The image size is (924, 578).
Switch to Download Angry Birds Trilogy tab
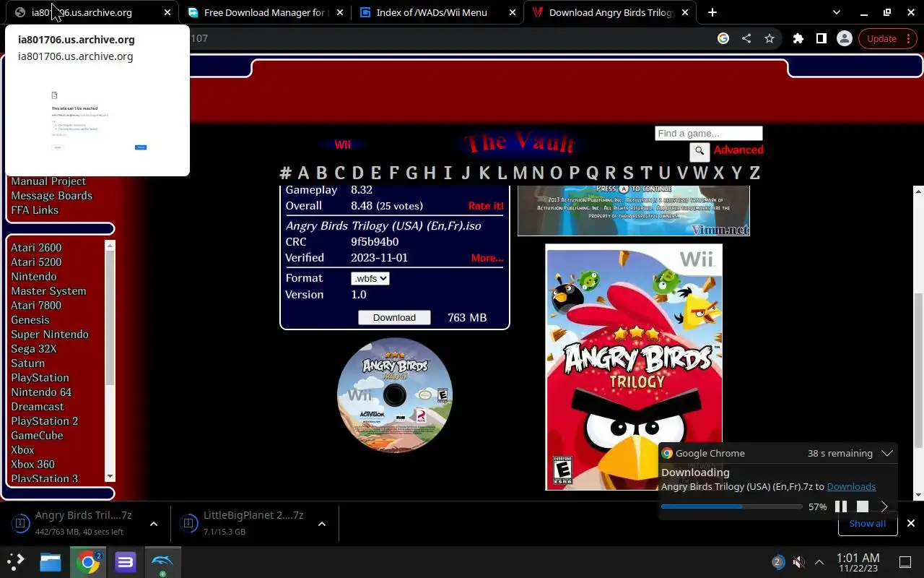[x=611, y=12]
